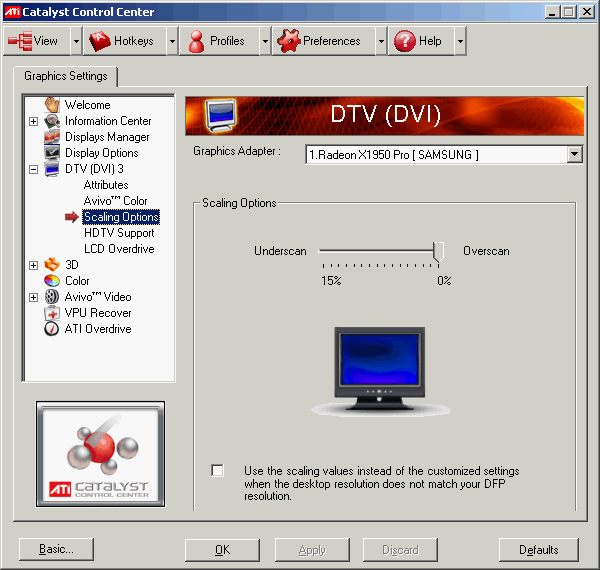Select the HDTV Support tree item
Image resolution: width=600 pixels, height=570 pixels.
click(x=119, y=233)
